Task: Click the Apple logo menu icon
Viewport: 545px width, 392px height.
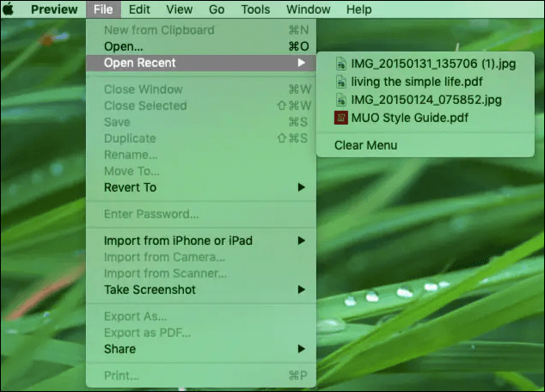Action: click(9, 9)
